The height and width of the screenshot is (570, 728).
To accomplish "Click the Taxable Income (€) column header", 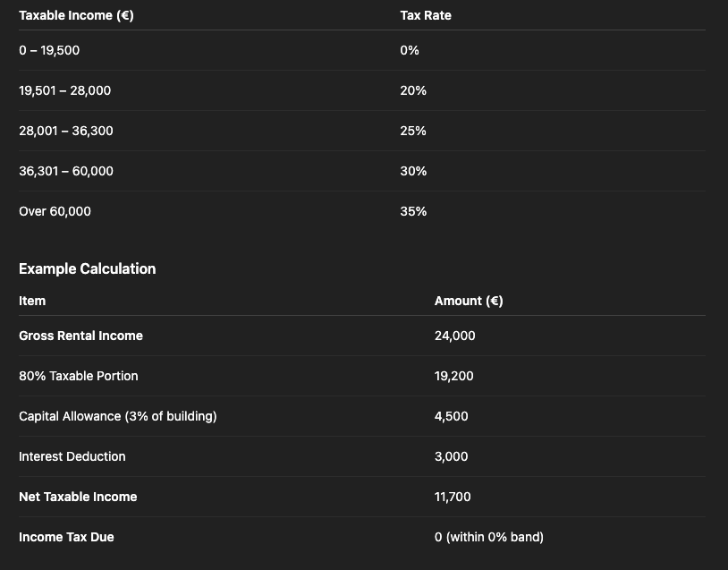I will (76, 15).
